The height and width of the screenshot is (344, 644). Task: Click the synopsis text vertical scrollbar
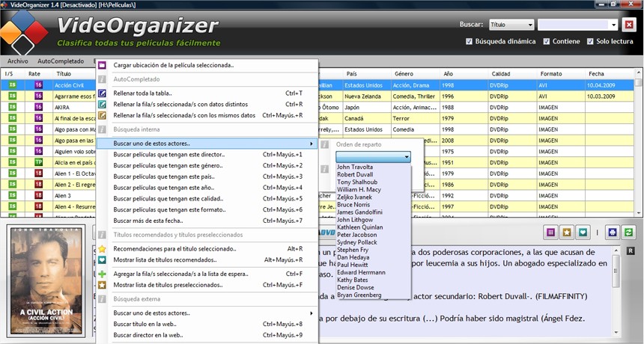(616, 291)
